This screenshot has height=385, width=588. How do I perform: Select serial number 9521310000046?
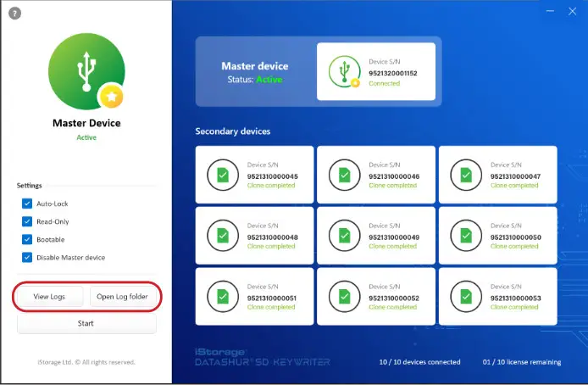point(394,176)
